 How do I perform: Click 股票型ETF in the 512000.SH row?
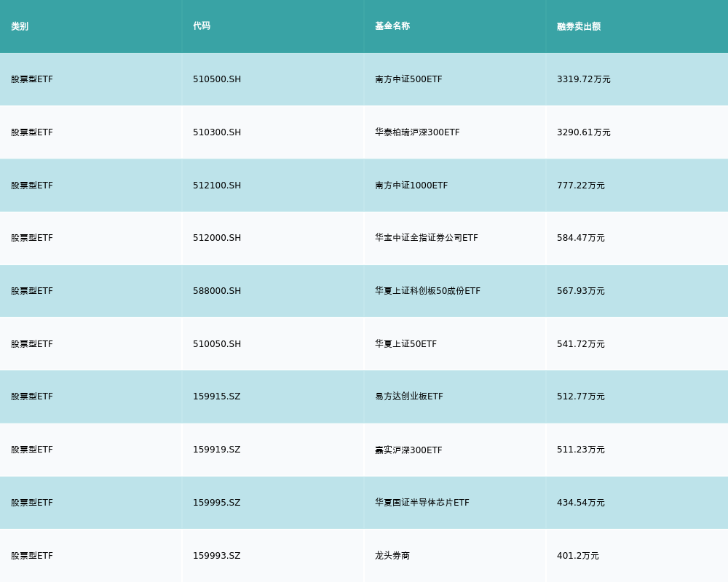[32, 238]
